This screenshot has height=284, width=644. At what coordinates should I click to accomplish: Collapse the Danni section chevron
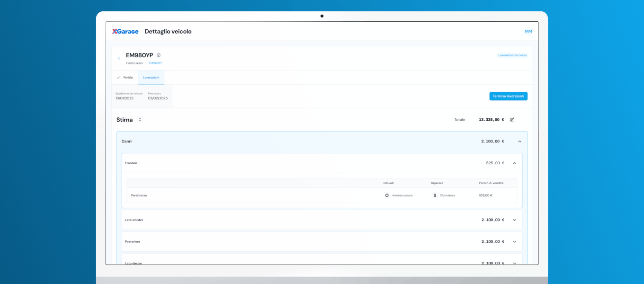pos(519,142)
